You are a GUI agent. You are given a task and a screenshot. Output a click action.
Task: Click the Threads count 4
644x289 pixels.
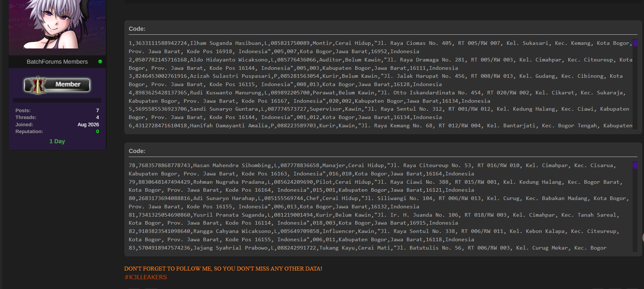click(x=98, y=118)
